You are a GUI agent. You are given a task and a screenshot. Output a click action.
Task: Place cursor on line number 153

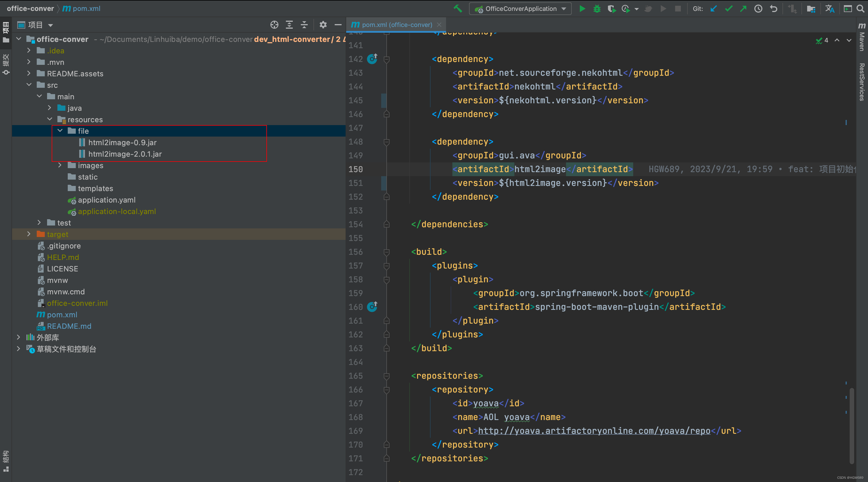(x=355, y=211)
